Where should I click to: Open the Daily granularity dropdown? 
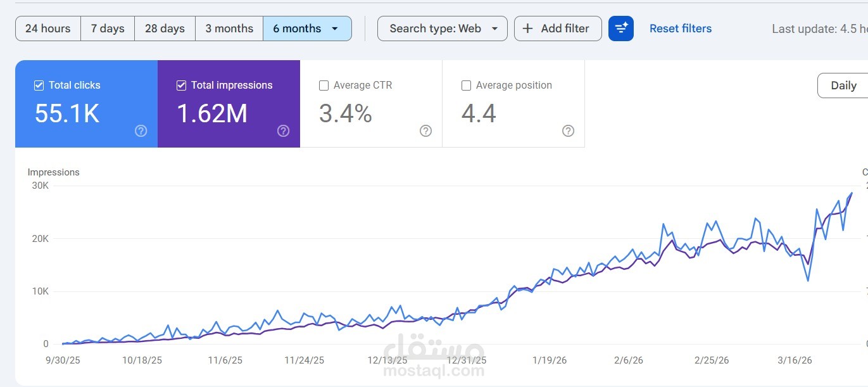click(843, 86)
